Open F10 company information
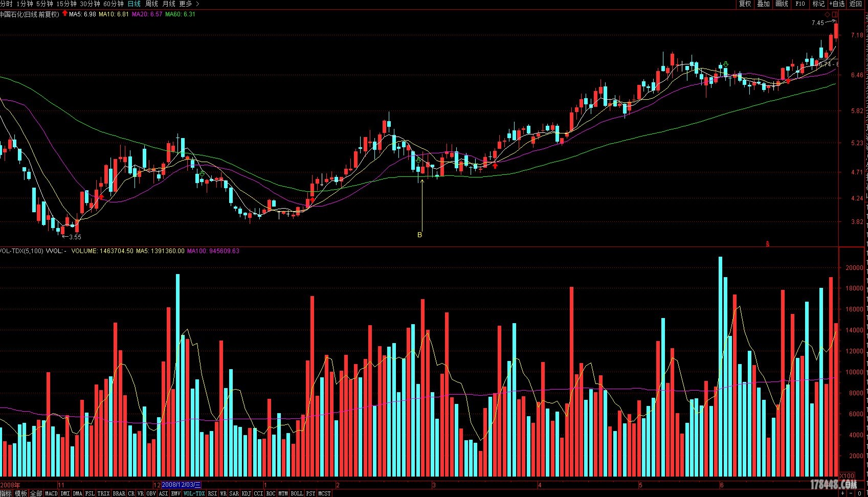868x497 pixels. point(800,4)
